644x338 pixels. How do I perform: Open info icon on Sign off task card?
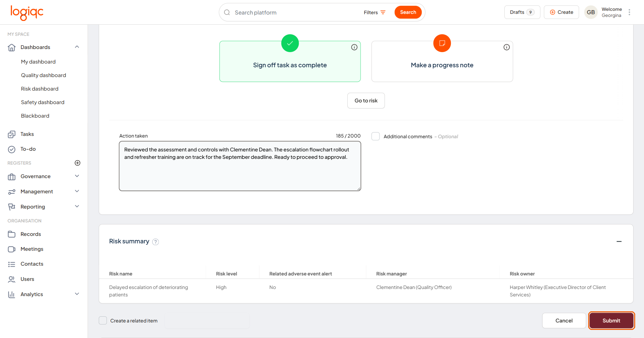pyautogui.click(x=354, y=47)
